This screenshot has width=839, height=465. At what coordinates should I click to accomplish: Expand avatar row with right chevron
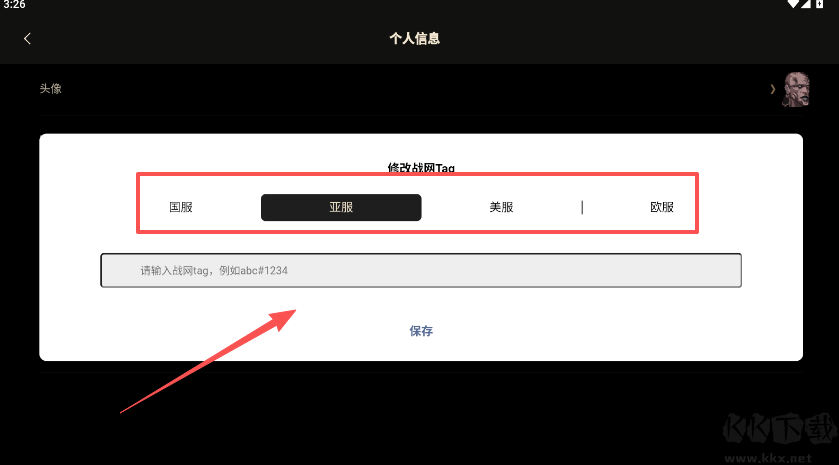773,89
